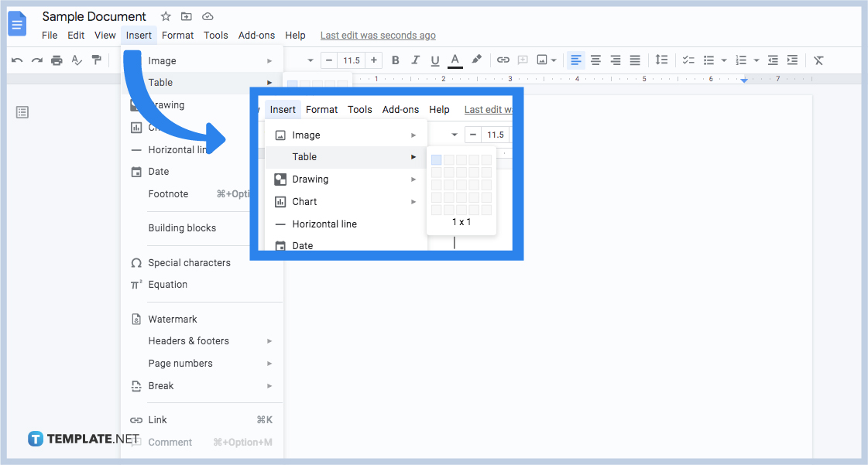Open the text color picker
The height and width of the screenshot is (465, 868).
[455, 60]
